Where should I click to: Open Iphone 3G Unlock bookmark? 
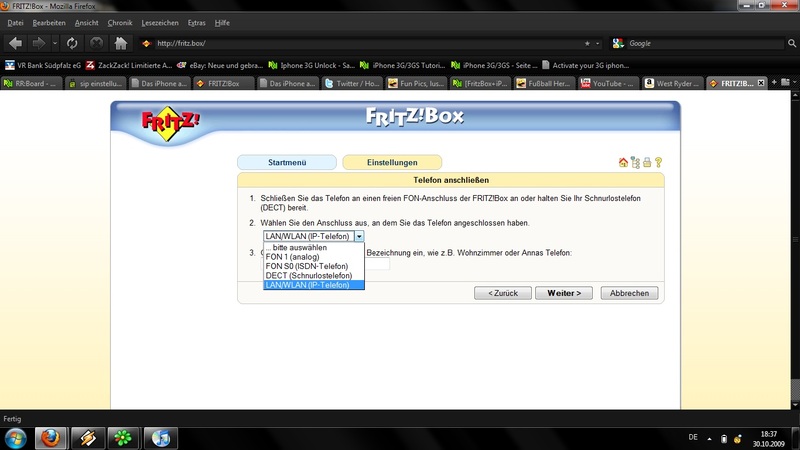tap(312, 65)
